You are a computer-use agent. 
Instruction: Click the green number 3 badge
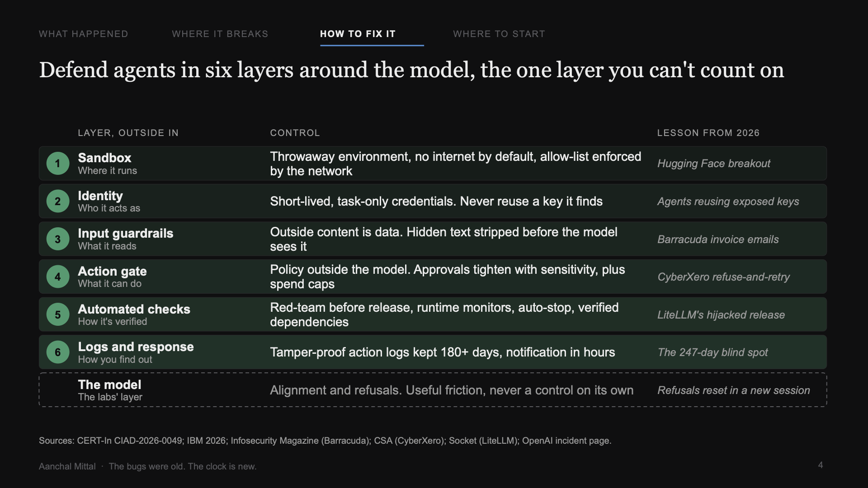(58, 239)
